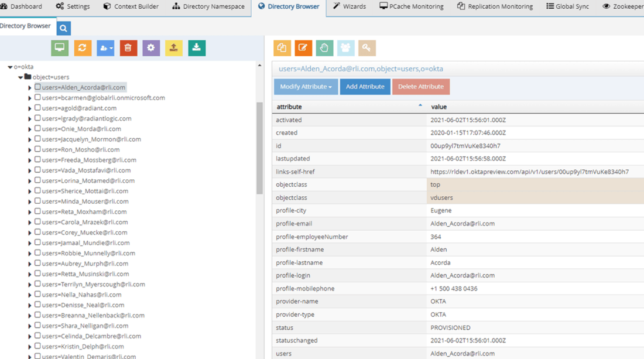Select the profile-mobilephone attribute row
Viewport: 644px width, 359px height.
(x=458, y=288)
